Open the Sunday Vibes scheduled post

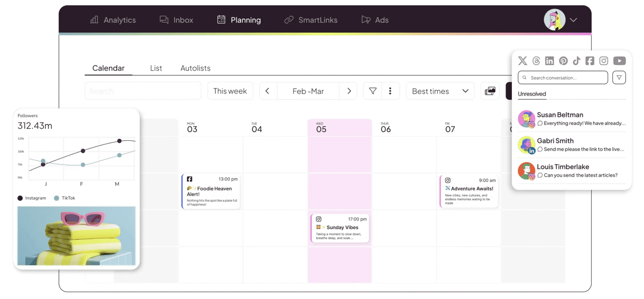point(340,228)
